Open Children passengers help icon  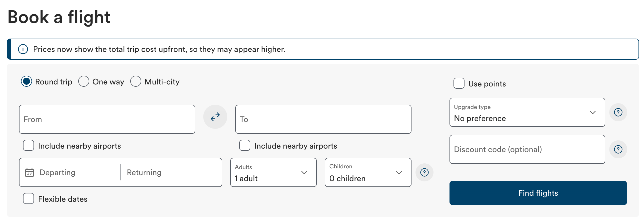424,172
